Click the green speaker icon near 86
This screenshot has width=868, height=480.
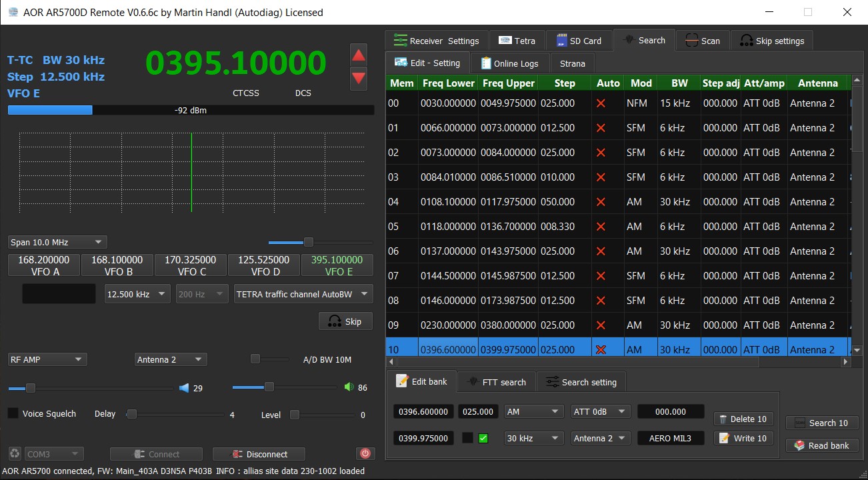pos(349,387)
